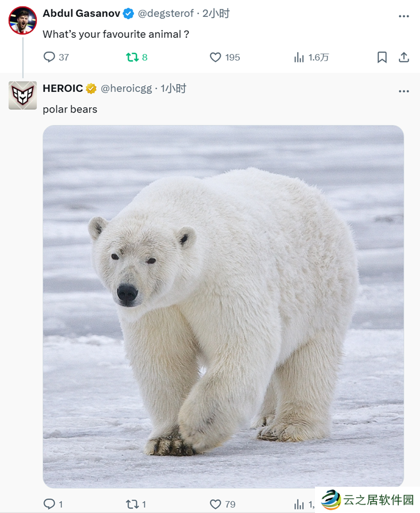Image resolution: width=420 pixels, height=513 pixels.
Task: Like HEROIC's polar bears tweet
Action: point(215,504)
